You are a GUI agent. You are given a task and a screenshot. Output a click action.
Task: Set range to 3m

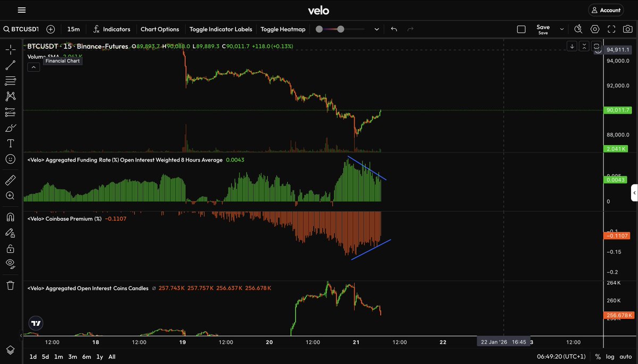click(72, 357)
